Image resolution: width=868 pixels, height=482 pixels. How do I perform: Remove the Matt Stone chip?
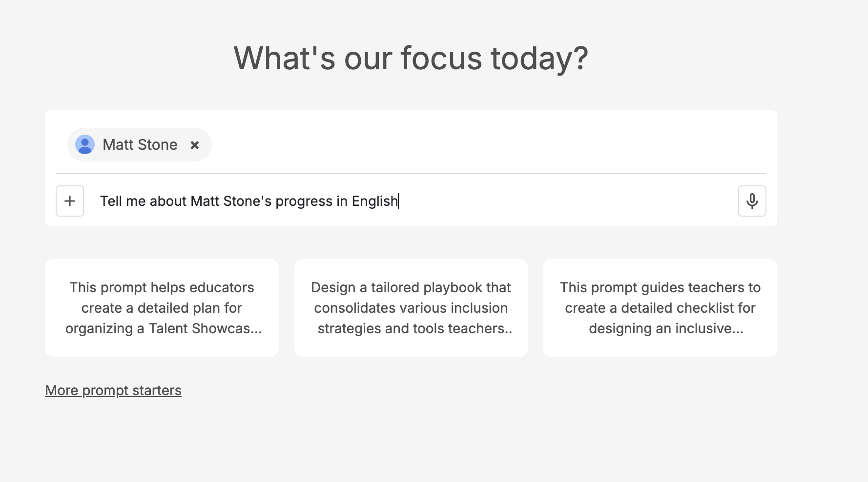(x=194, y=145)
